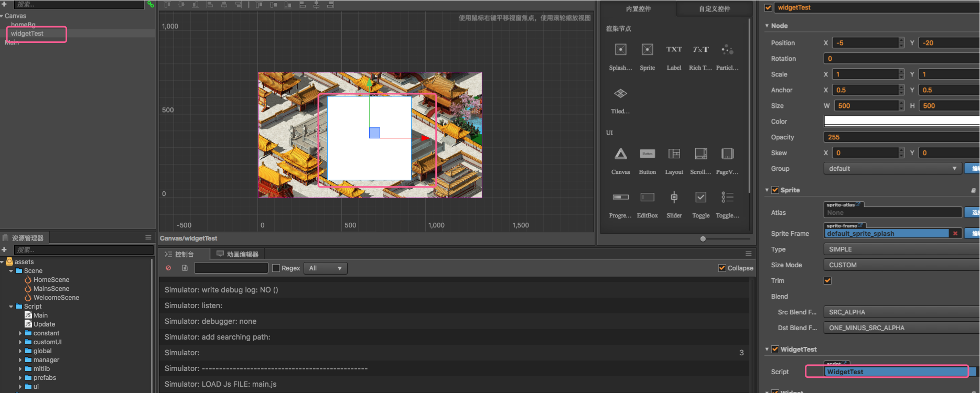Focus the hierarchy search field

pos(79,4)
